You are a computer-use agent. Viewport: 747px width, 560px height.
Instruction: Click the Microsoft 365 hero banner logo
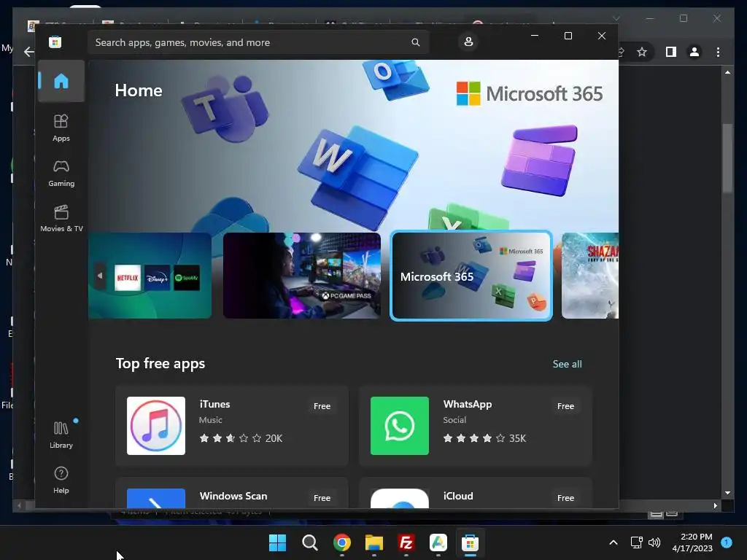point(530,93)
